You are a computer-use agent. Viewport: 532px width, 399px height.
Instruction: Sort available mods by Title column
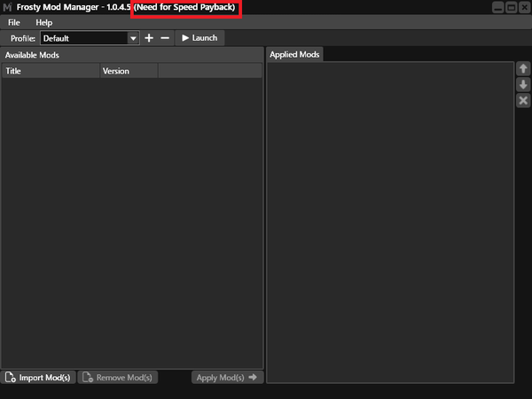point(51,71)
